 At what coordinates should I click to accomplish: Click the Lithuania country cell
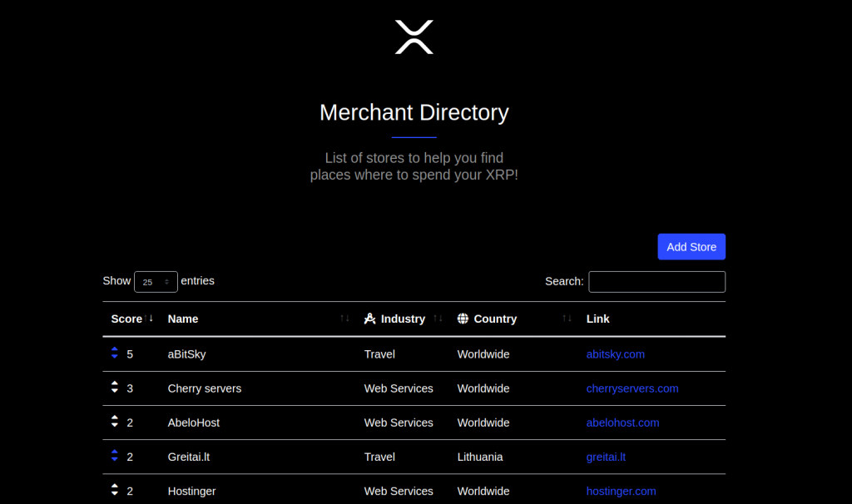tap(480, 457)
